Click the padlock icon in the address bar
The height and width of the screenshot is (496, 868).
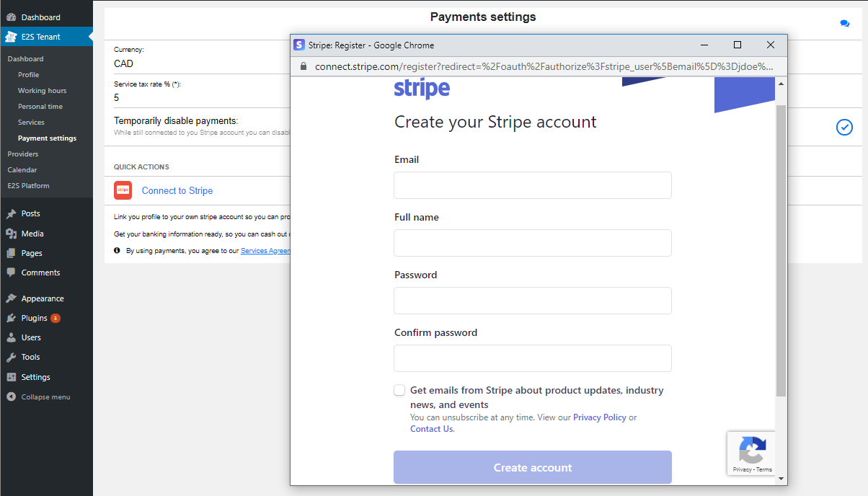pyautogui.click(x=304, y=66)
